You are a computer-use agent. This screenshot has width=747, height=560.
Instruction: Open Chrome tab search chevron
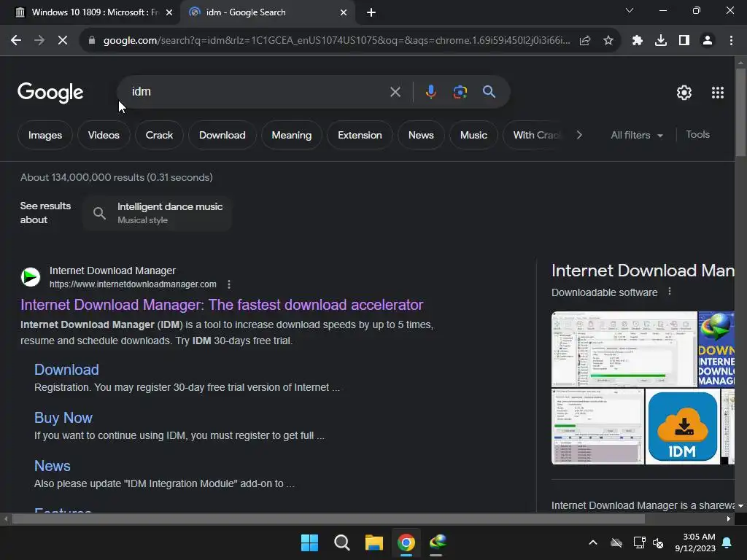coord(630,10)
